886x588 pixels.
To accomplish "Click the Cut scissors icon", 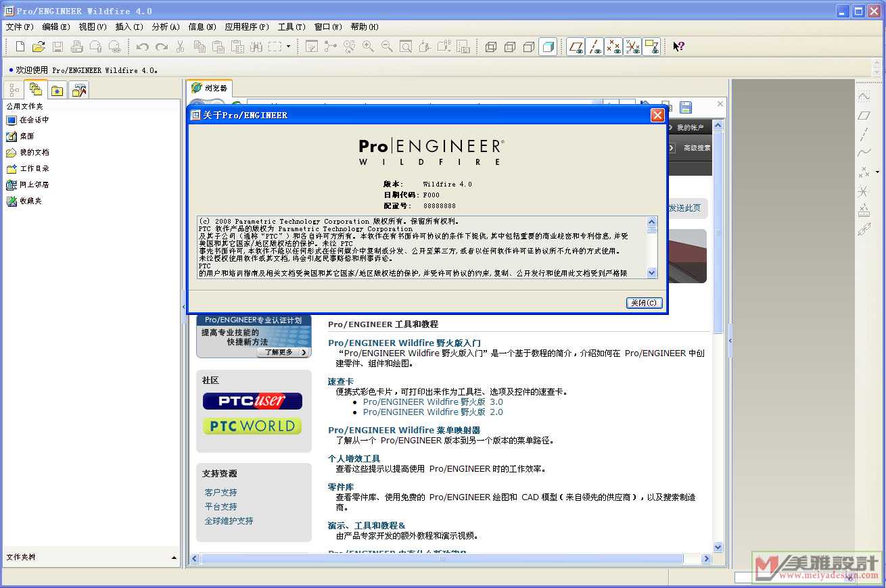I will pyautogui.click(x=180, y=47).
